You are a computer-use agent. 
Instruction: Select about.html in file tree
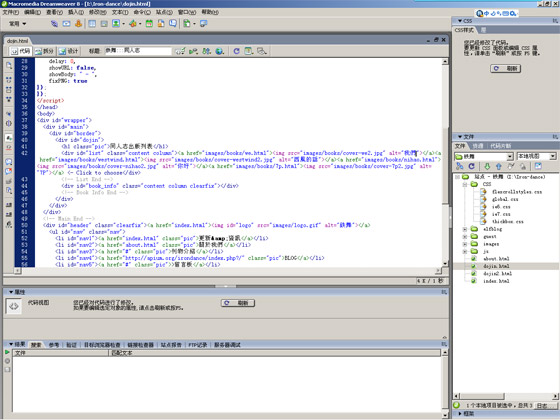pos(496,259)
